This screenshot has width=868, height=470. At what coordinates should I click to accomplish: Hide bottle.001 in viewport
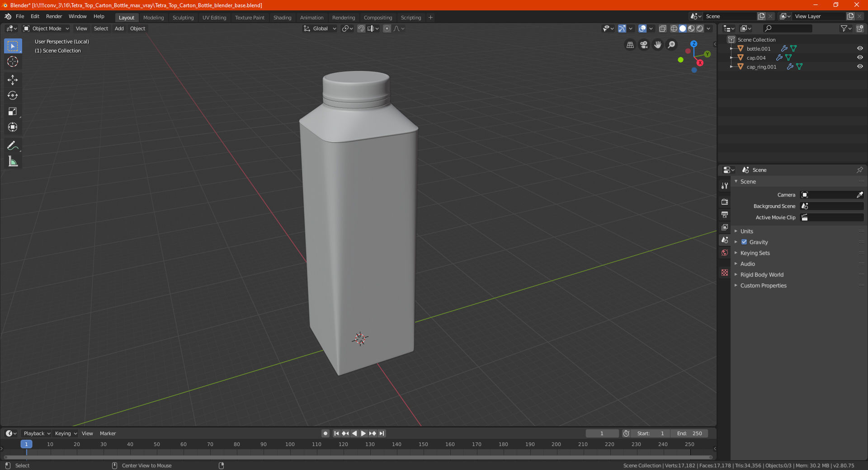tap(860, 48)
